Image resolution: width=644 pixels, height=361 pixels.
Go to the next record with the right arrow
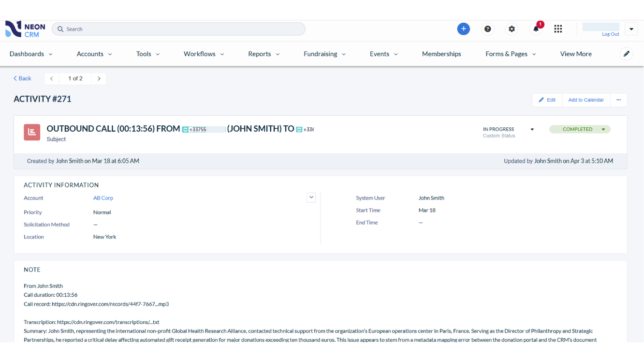(x=99, y=78)
